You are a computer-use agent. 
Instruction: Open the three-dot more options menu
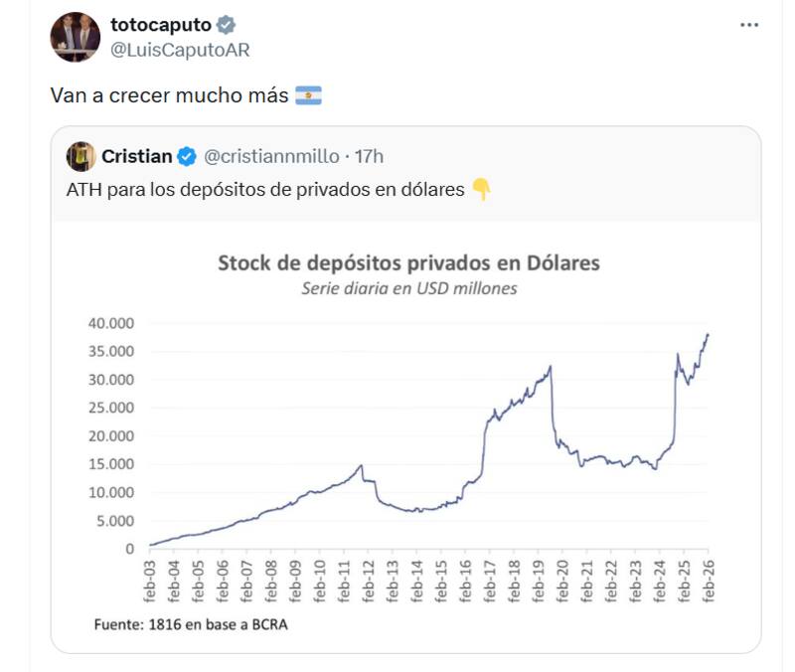[749, 24]
